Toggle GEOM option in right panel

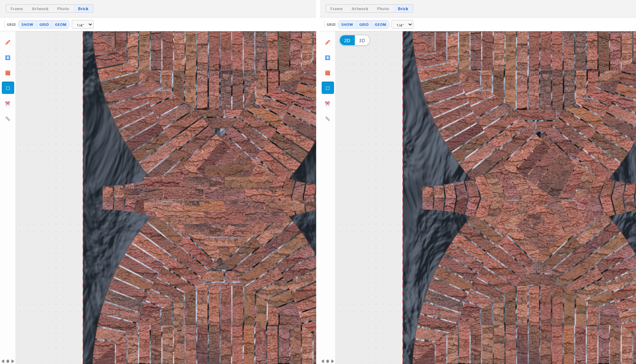coord(380,24)
